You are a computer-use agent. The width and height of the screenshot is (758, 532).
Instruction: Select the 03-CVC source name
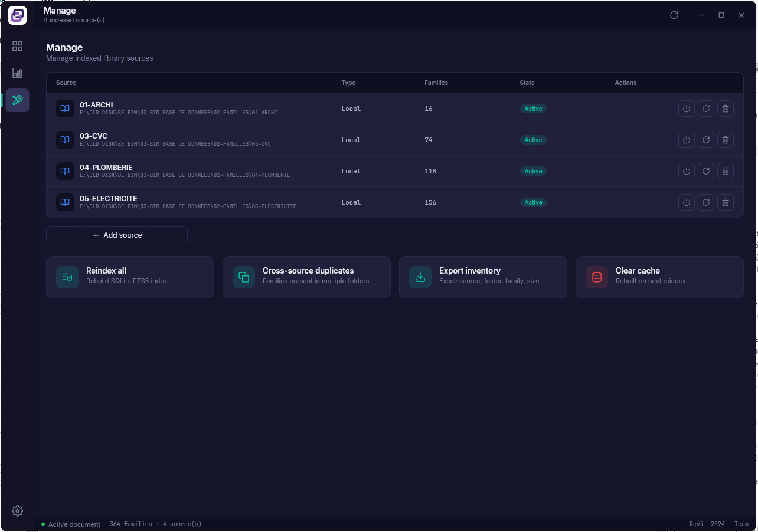tap(93, 136)
